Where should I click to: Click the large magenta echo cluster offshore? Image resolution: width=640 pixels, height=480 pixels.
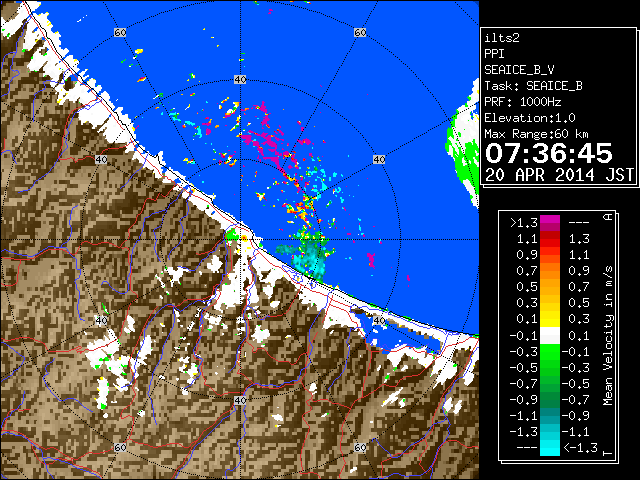click(267, 143)
